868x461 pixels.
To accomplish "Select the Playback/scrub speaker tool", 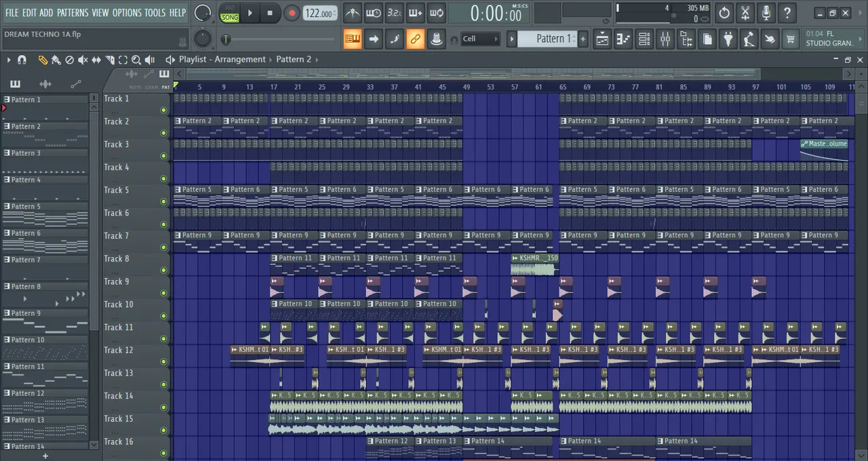I will click(x=150, y=60).
